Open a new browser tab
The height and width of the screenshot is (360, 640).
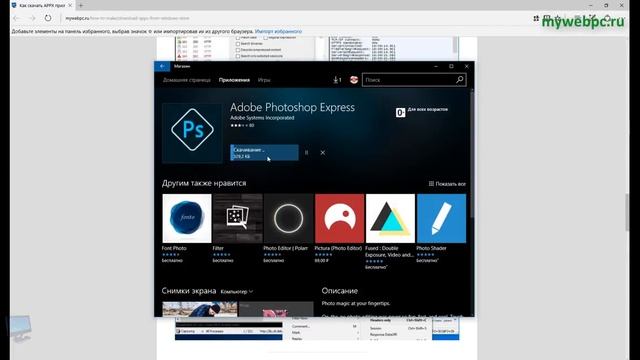(x=81, y=5)
